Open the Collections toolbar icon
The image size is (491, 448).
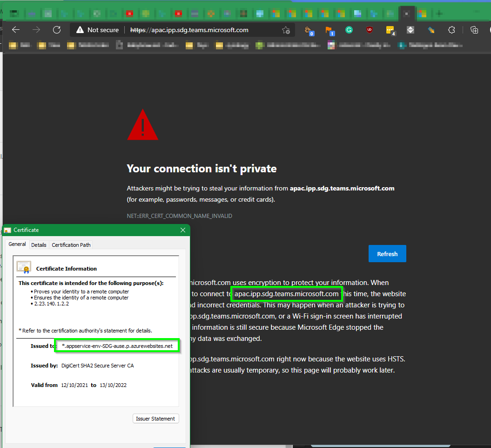pyautogui.click(x=474, y=30)
